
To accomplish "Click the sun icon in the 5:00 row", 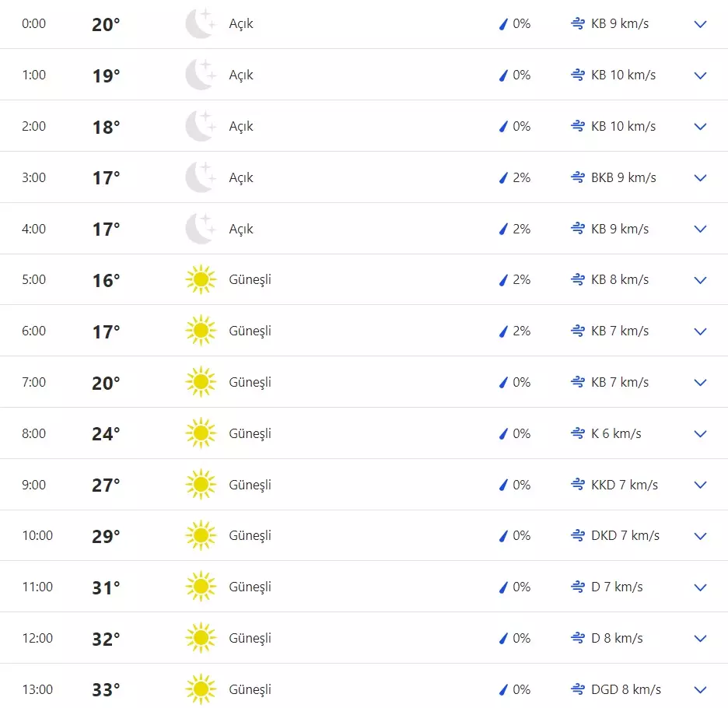I will (200, 279).
